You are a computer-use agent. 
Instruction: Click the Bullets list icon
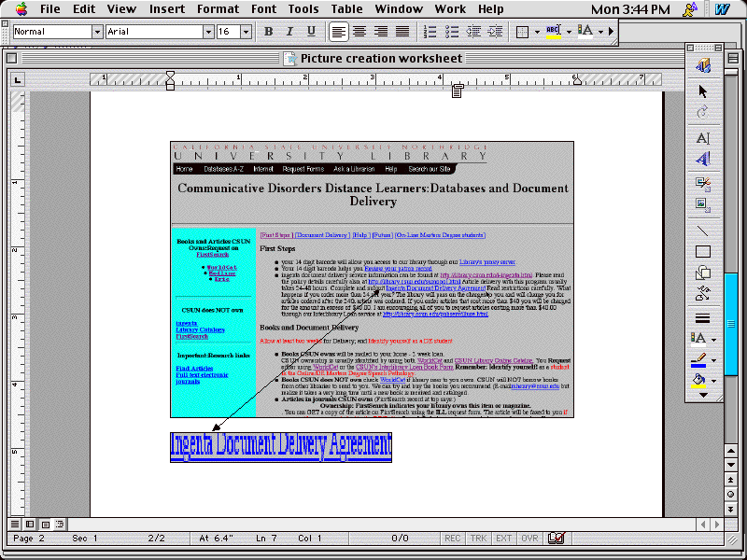452,32
